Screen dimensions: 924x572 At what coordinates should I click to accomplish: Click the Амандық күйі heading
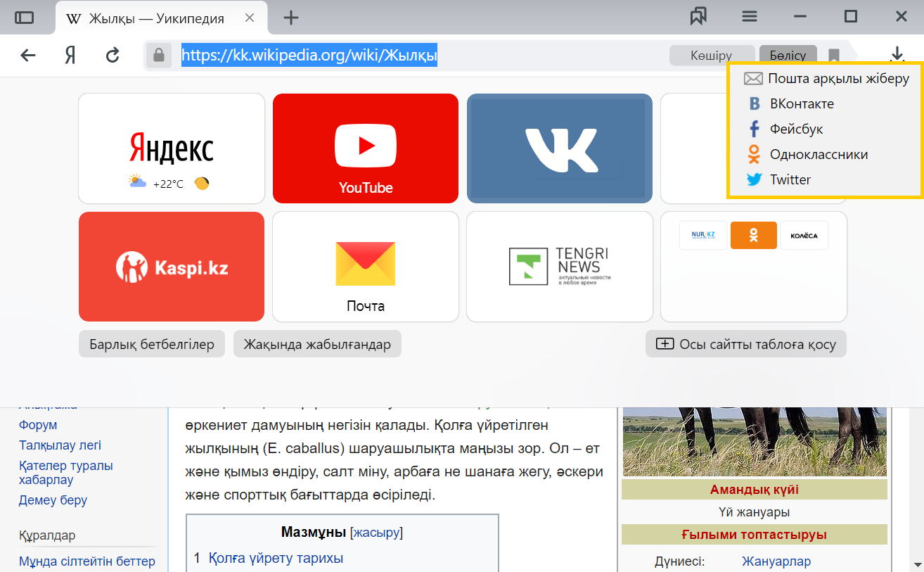tap(754, 490)
